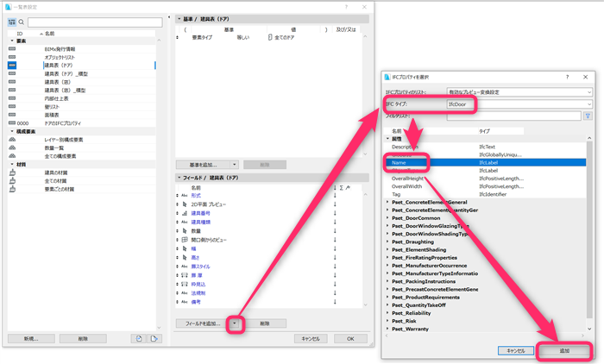The height and width of the screenshot is (364, 604).
Task: Click the フィールドを追加... button
Action: point(203,323)
